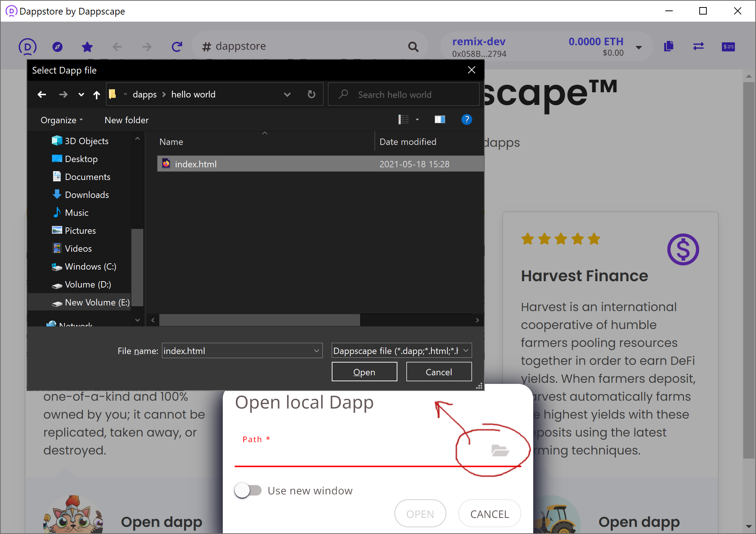756x534 pixels.
Task: Open the view options dropdown arrow
Action: tap(418, 120)
